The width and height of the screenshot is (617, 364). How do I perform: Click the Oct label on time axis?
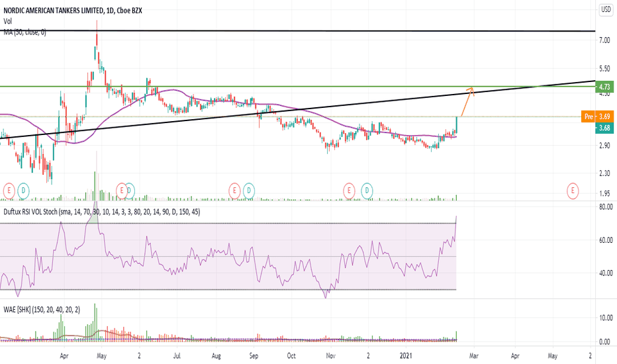click(291, 356)
